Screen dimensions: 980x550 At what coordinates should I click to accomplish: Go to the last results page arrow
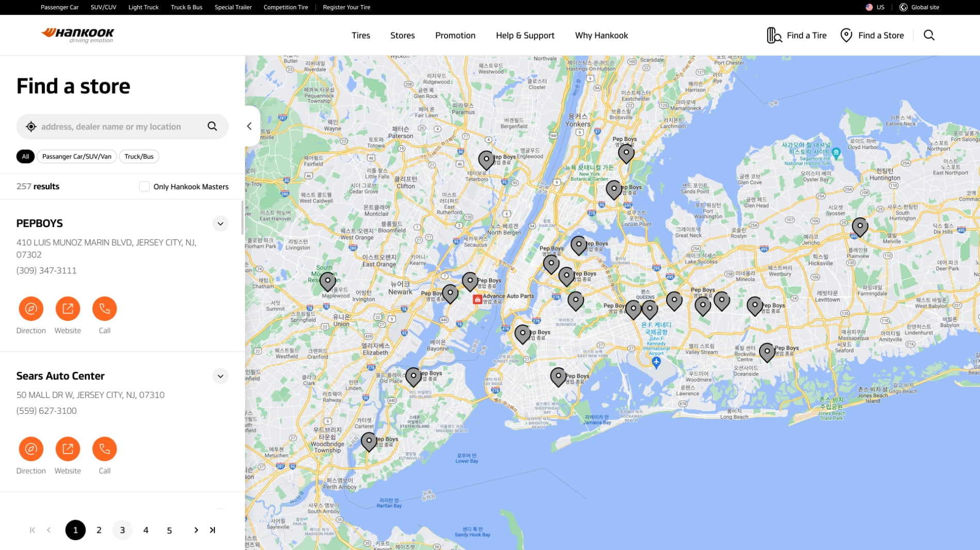point(212,530)
